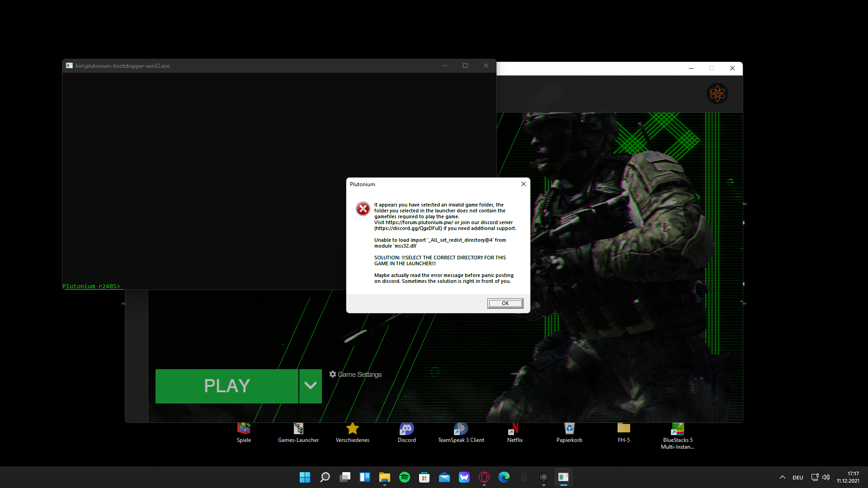Show hidden system tray icons chevron
Viewport: 868px width, 488px height.
(782, 477)
